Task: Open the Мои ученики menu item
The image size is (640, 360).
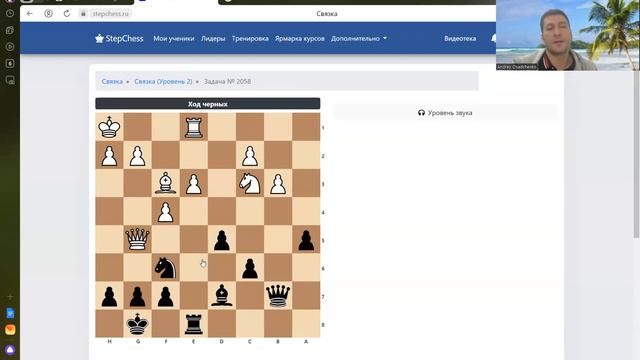Action: click(174, 38)
